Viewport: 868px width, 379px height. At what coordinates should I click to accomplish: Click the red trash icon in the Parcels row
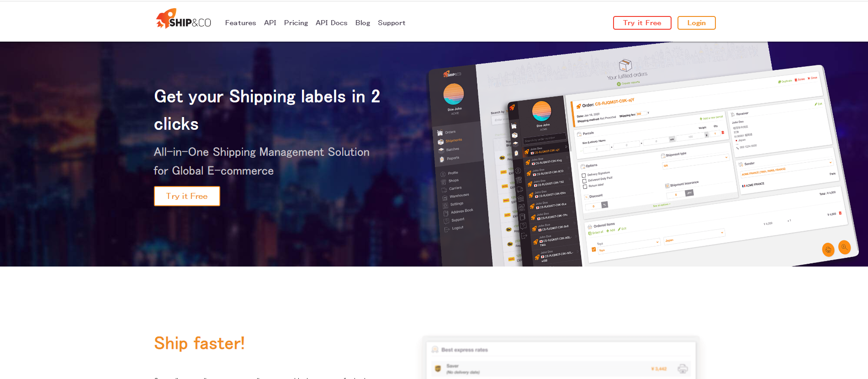pyautogui.click(x=723, y=133)
